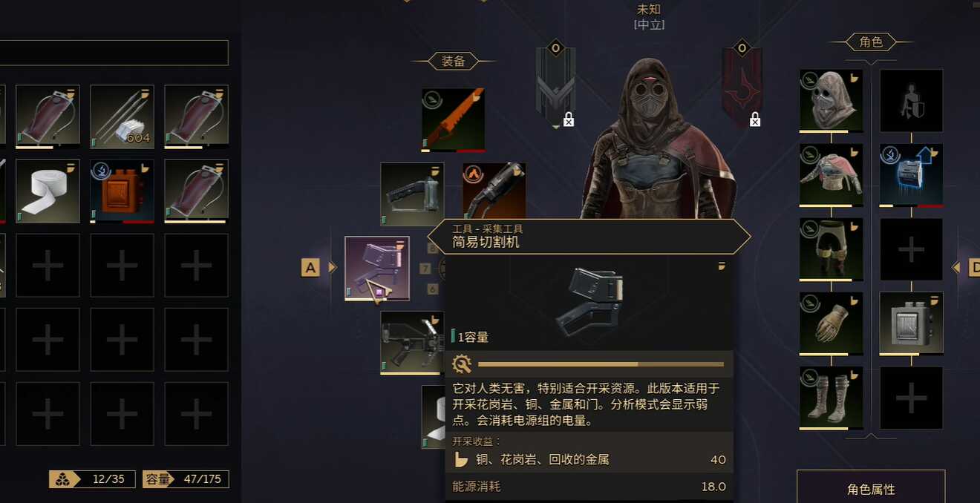Pick the arrows stack showing 604
980x503 pixels.
point(122,117)
